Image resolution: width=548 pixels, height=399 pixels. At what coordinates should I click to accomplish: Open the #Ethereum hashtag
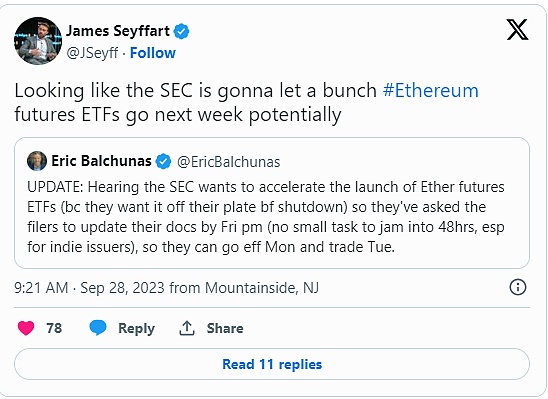[x=431, y=90]
